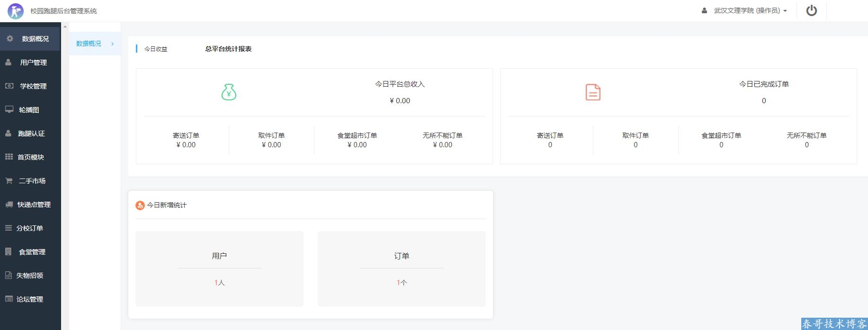Select 分校订单 in the sidebar
This screenshot has height=330, width=868.
click(30, 228)
